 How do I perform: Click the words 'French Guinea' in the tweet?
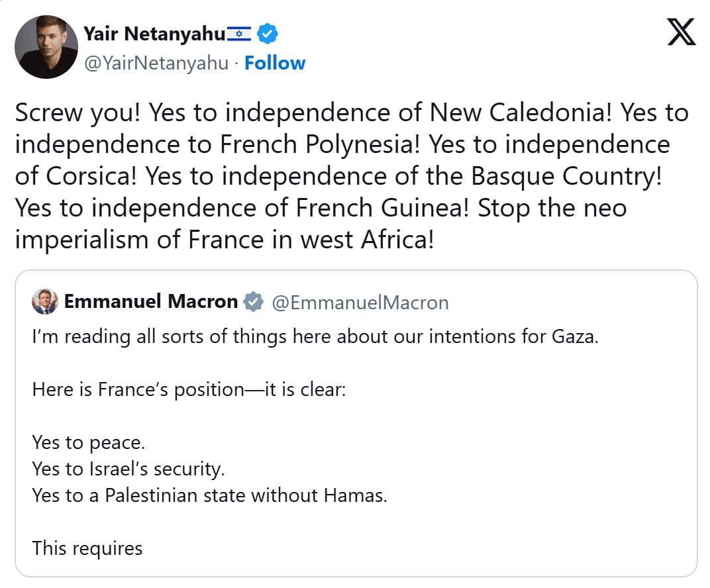tap(379, 208)
